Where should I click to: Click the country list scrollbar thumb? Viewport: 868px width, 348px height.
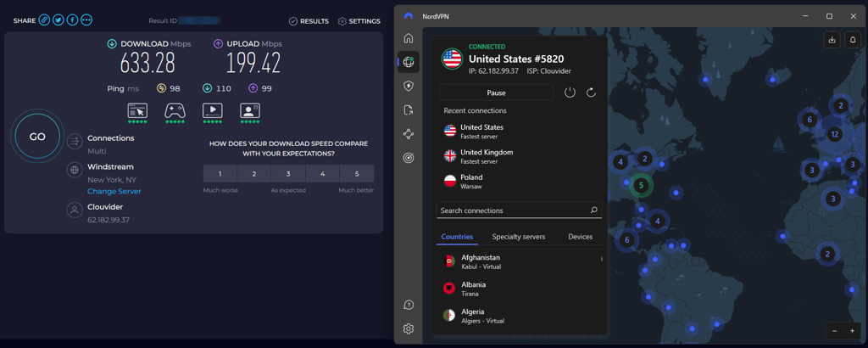click(x=602, y=258)
